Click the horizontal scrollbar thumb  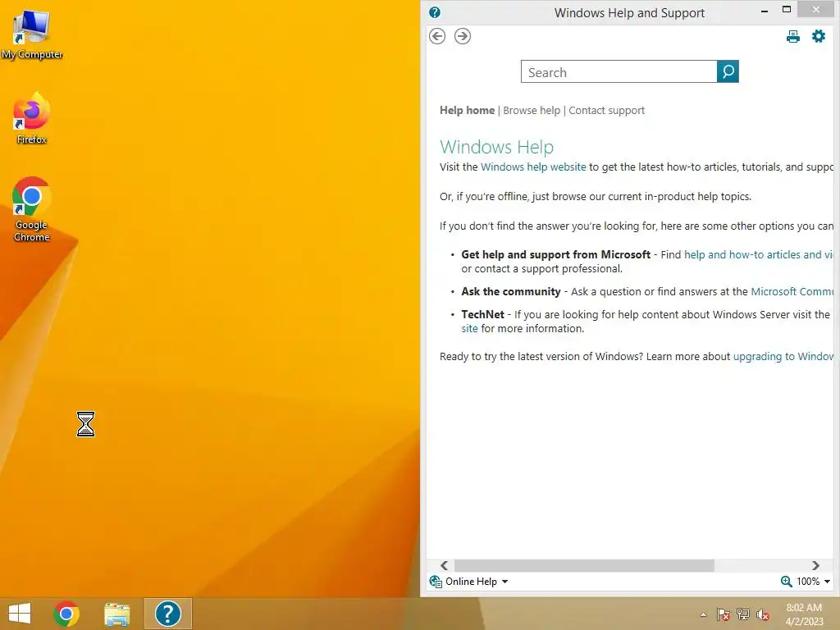(x=584, y=566)
